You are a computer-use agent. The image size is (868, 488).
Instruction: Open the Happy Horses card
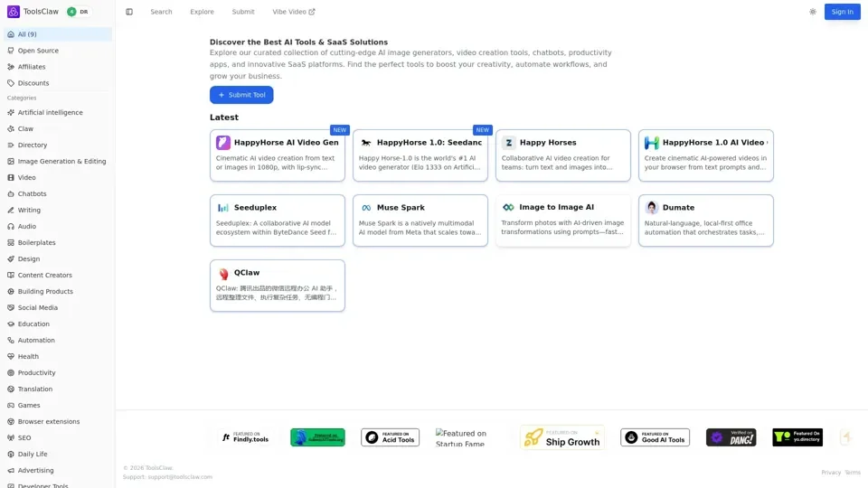(563, 155)
